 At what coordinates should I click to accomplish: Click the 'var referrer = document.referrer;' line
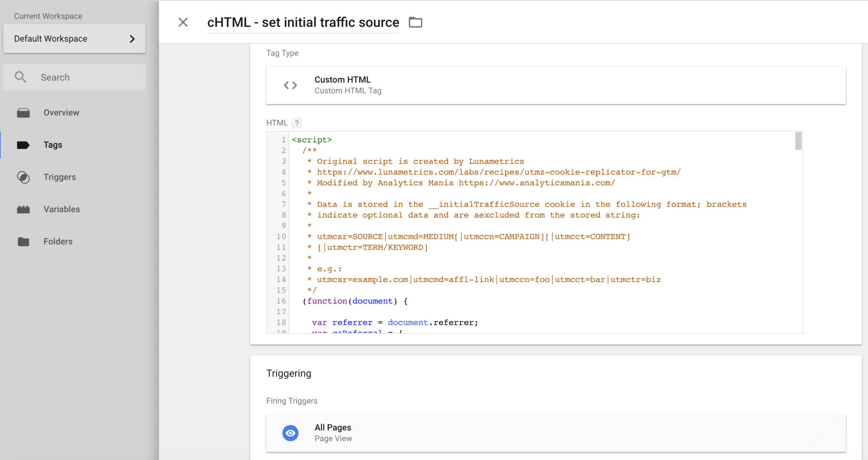click(x=395, y=323)
